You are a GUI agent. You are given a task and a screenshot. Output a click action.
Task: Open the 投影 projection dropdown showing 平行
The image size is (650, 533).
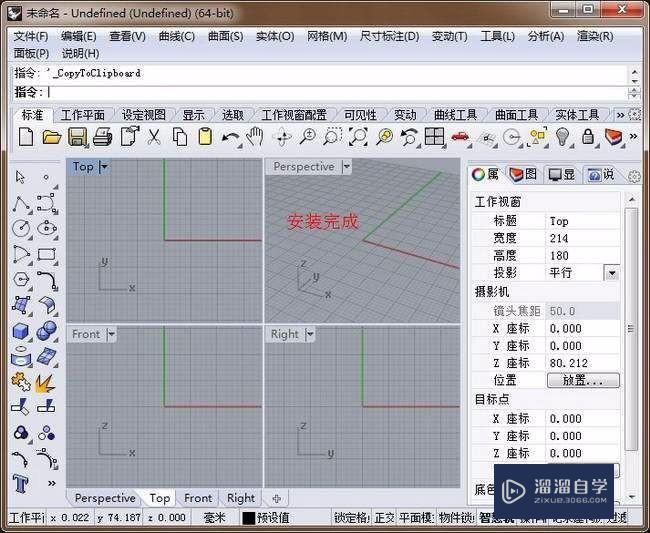tap(612, 273)
